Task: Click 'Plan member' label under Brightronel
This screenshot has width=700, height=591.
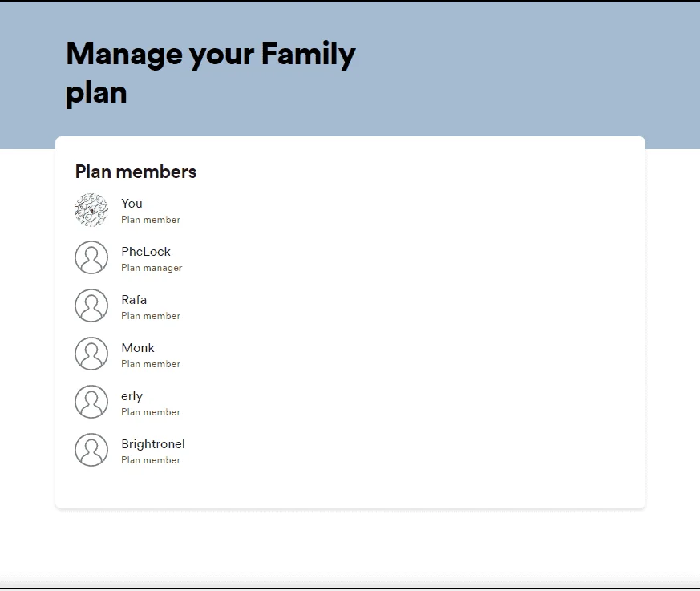Action: coord(151,460)
